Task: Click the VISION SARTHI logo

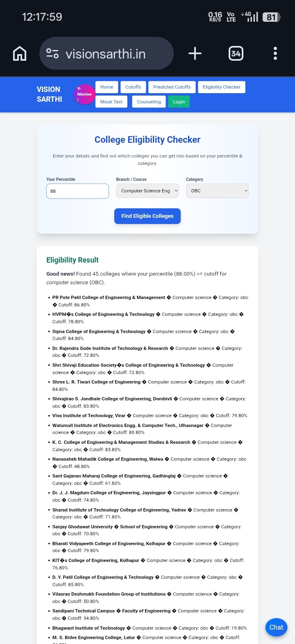Action: tap(49, 94)
